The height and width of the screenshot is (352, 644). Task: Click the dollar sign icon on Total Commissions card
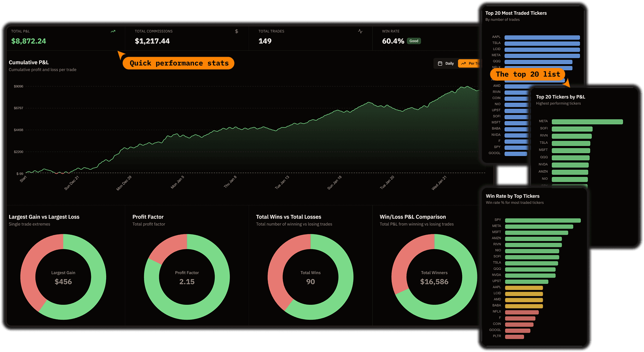click(x=236, y=32)
